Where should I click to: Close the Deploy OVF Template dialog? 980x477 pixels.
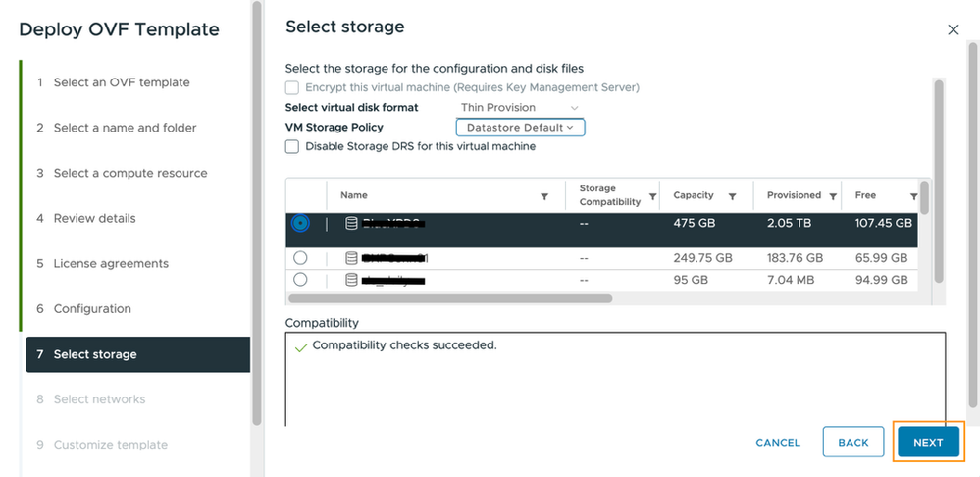pos(954,30)
